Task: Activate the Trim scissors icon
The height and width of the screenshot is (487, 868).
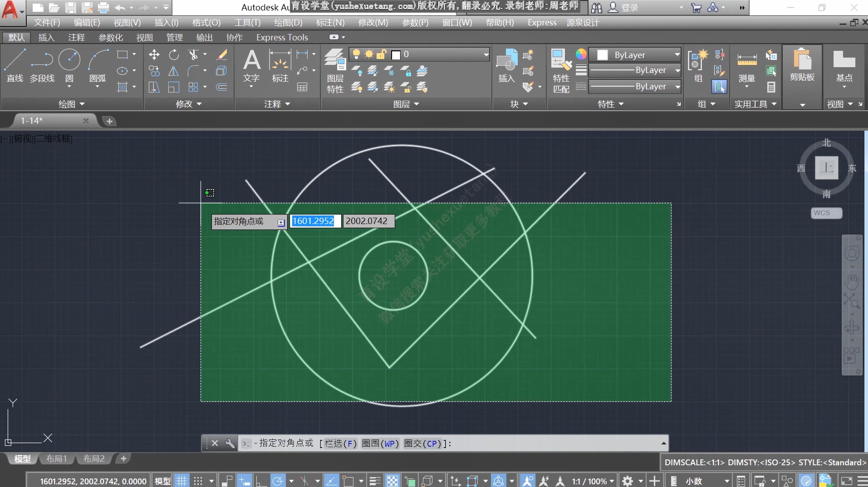Action: pyautogui.click(x=193, y=55)
